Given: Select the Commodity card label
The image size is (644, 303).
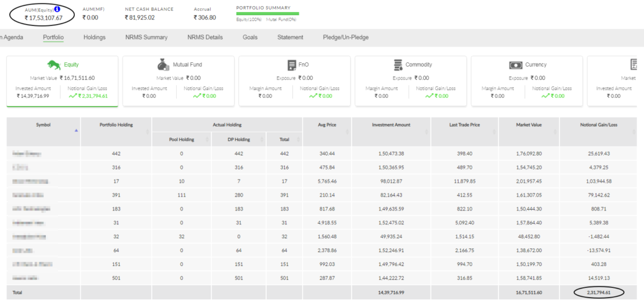Looking at the screenshot, I should [x=418, y=64].
